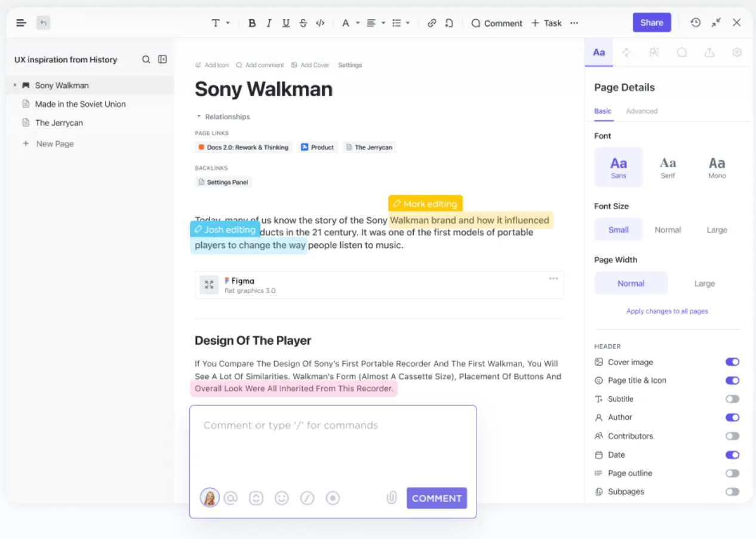Insert inline code formatting
The height and width of the screenshot is (539, 756).
click(x=320, y=23)
